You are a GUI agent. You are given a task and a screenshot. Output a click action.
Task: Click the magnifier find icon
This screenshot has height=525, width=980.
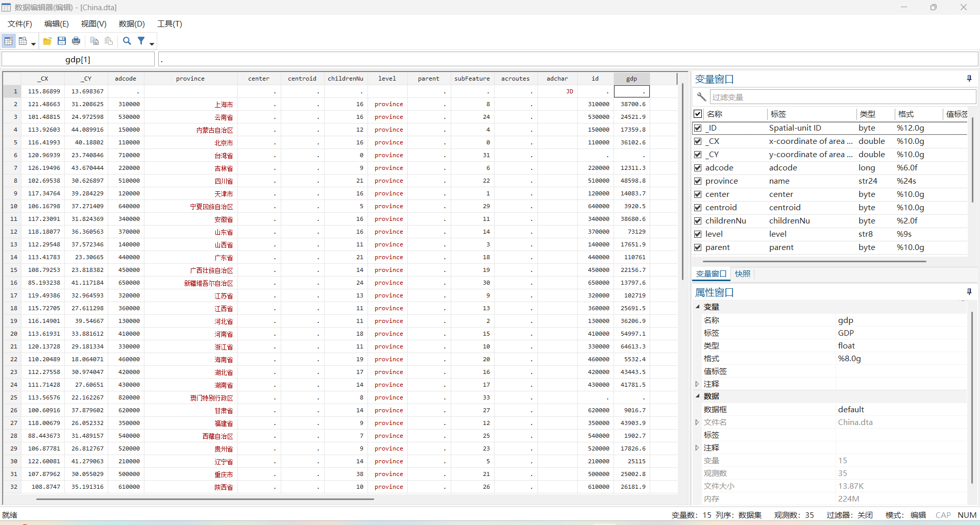[x=127, y=41]
